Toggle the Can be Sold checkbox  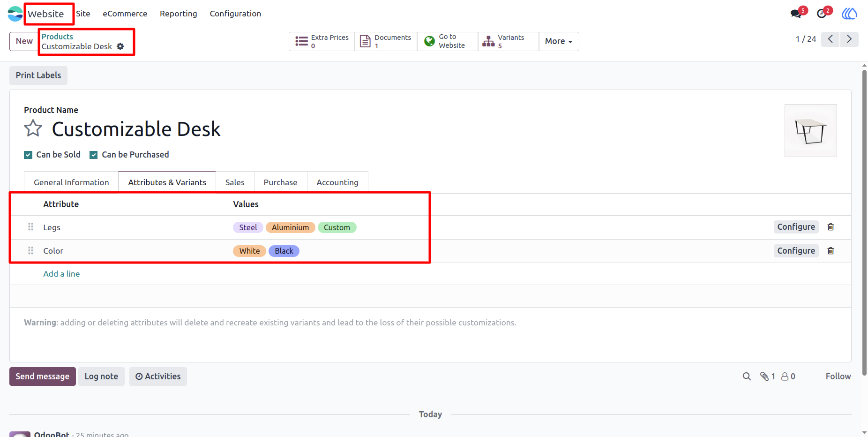pyautogui.click(x=28, y=155)
